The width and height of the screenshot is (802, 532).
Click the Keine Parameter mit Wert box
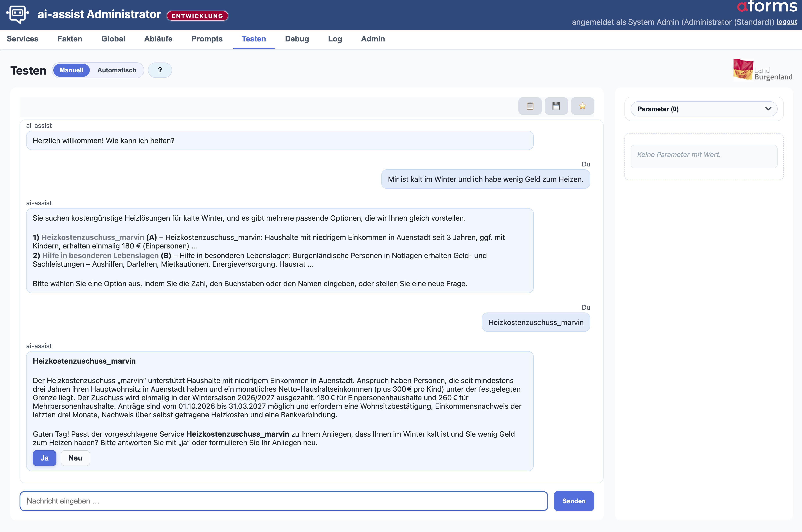703,156
